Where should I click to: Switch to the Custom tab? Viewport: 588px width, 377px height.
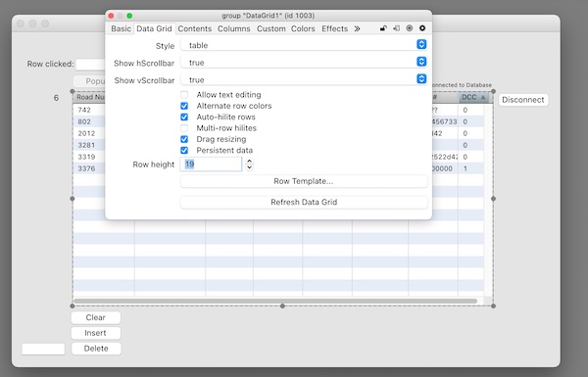271,28
